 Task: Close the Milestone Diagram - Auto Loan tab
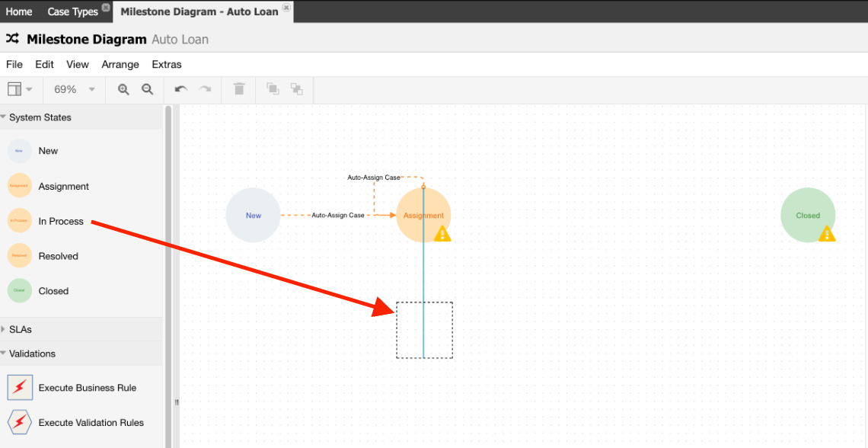[286, 8]
